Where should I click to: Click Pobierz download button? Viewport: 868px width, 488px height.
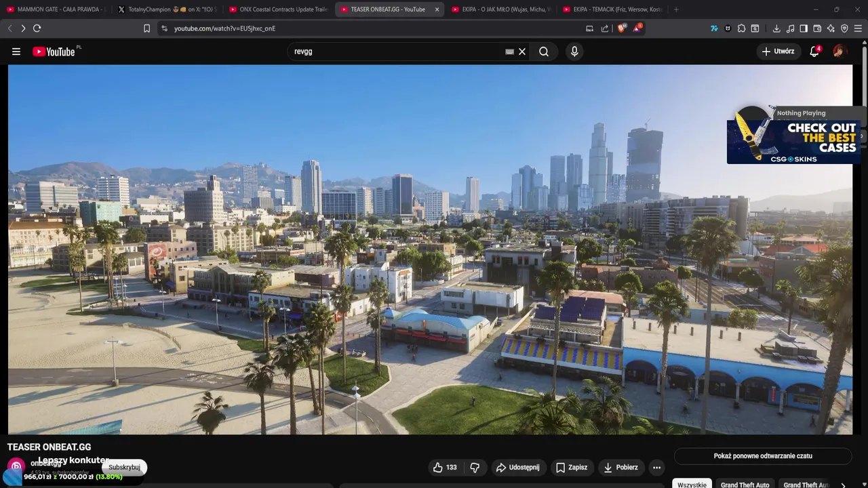[620, 467]
